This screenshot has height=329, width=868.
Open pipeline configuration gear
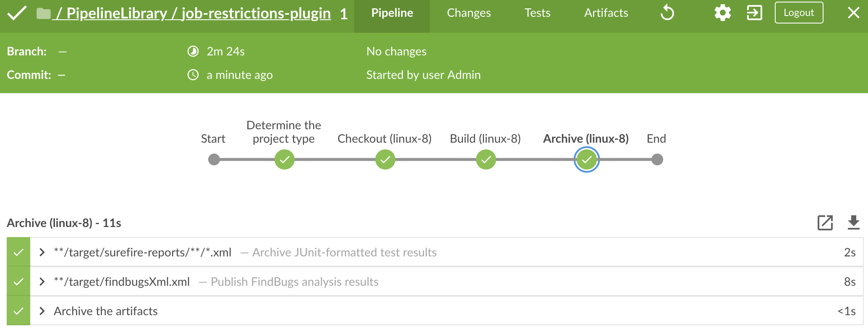pos(722,13)
